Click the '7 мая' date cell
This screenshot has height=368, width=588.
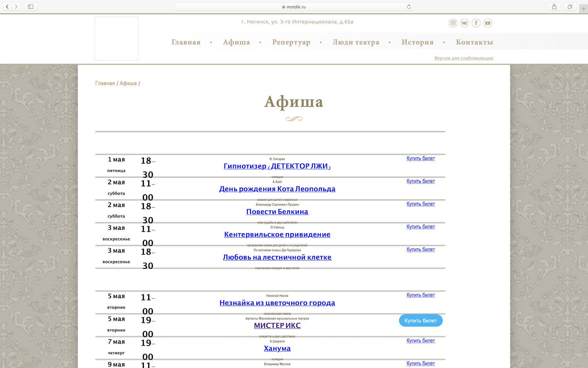click(x=116, y=342)
